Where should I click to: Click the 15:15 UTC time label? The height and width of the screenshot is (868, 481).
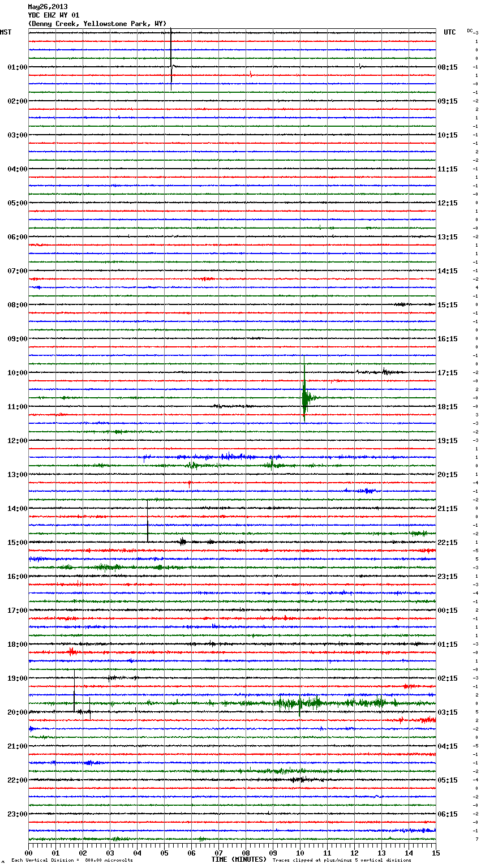coord(448,305)
